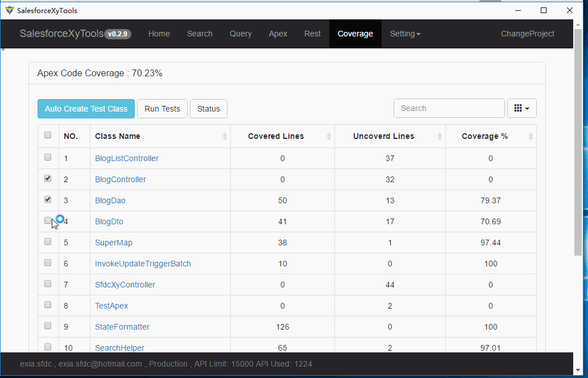Click the SalesforceXyTools window title icon
This screenshot has width=588, height=378.
[9, 10]
